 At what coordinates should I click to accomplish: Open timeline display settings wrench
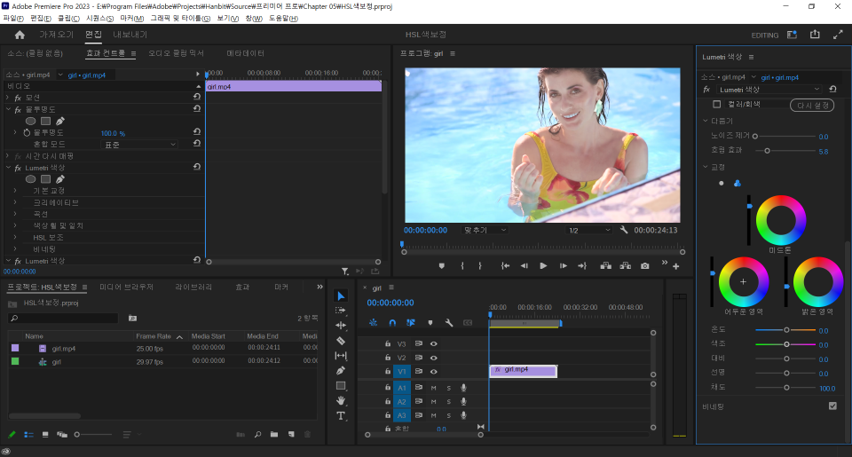(449, 323)
